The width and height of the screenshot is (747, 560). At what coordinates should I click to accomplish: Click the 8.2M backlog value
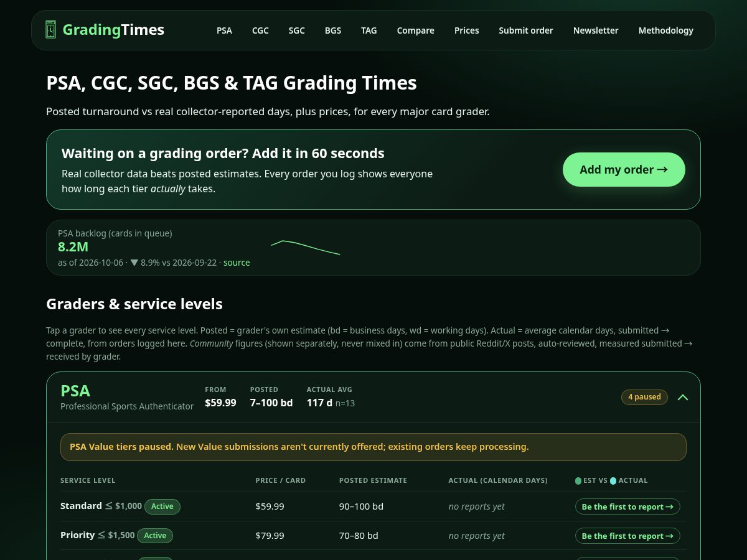tap(73, 246)
